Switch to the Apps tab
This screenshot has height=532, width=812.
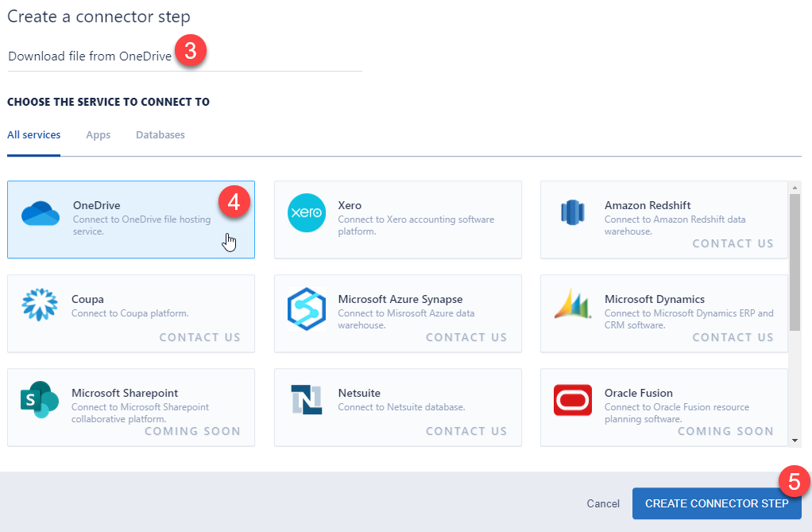(98, 135)
